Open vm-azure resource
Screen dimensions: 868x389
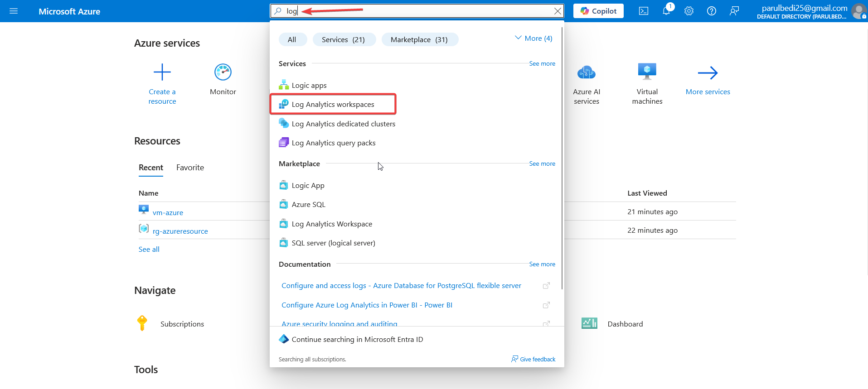click(x=168, y=212)
